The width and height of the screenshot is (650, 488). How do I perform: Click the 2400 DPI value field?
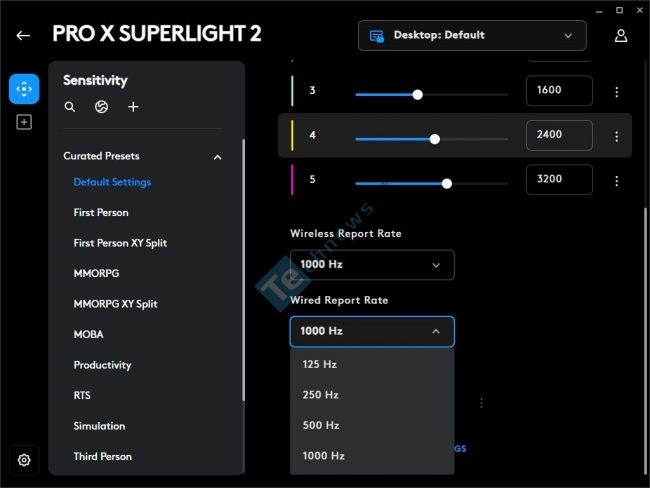559,135
